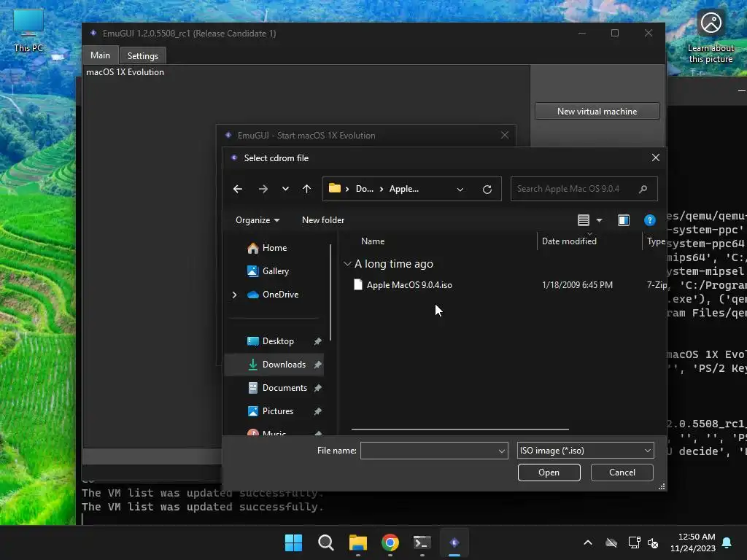Image resolution: width=747 pixels, height=560 pixels.
Task: Switch to the Main tab in EmuGUI
Action: click(x=100, y=55)
